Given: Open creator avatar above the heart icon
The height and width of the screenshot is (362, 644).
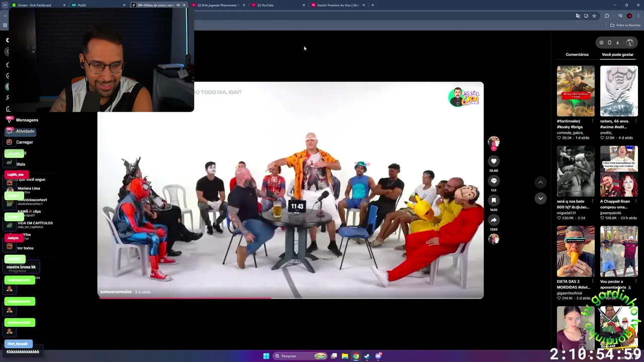Looking at the screenshot, I should coord(494,142).
